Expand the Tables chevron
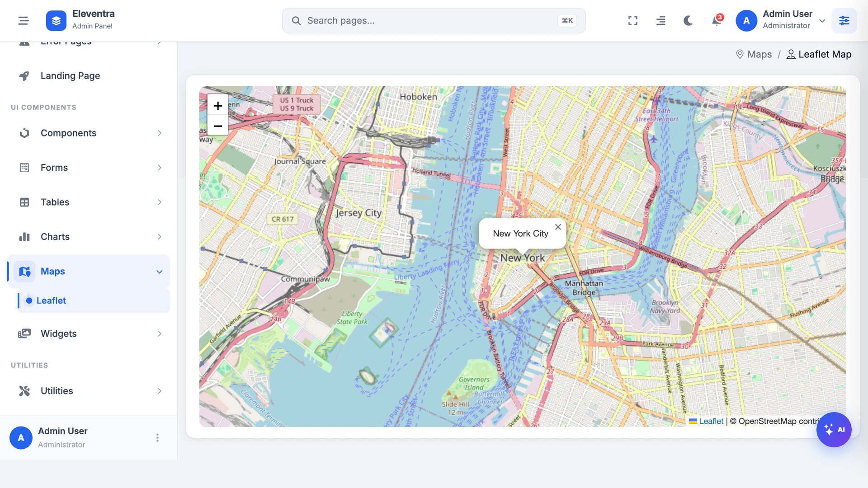Screen dimensions: 868x488 [159, 202]
